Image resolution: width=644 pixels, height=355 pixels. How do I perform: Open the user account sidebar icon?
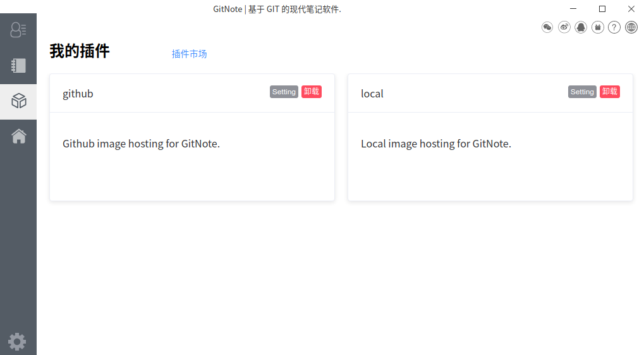point(18,30)
